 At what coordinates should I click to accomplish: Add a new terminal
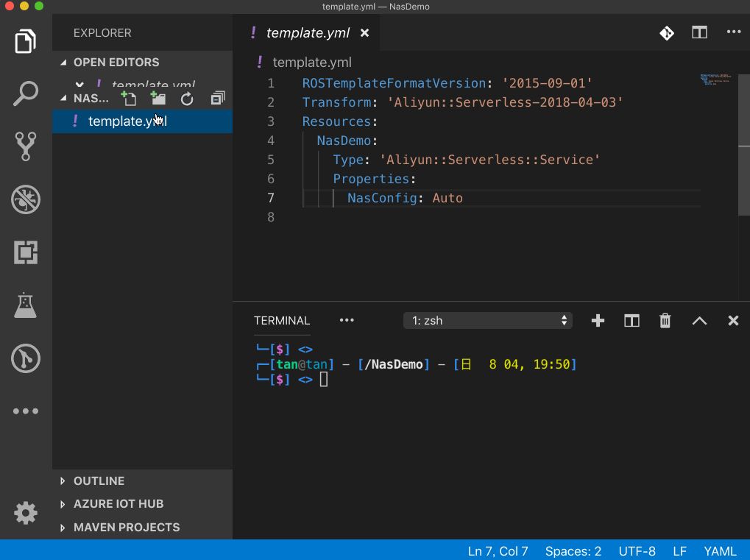[x=598, y=320]
